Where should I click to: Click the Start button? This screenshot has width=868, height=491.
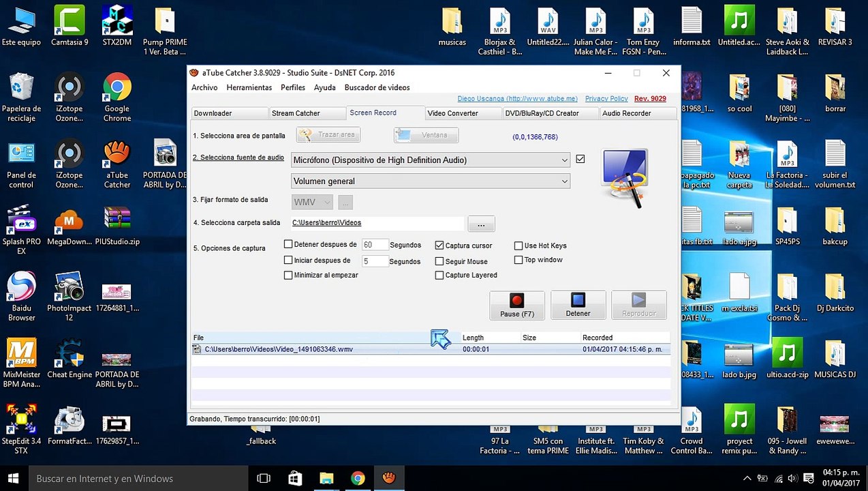point(14,479)
